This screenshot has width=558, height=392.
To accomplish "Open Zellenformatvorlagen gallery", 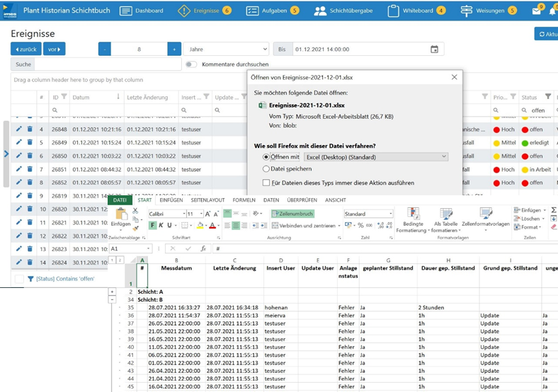I will [x=486, y=220].
